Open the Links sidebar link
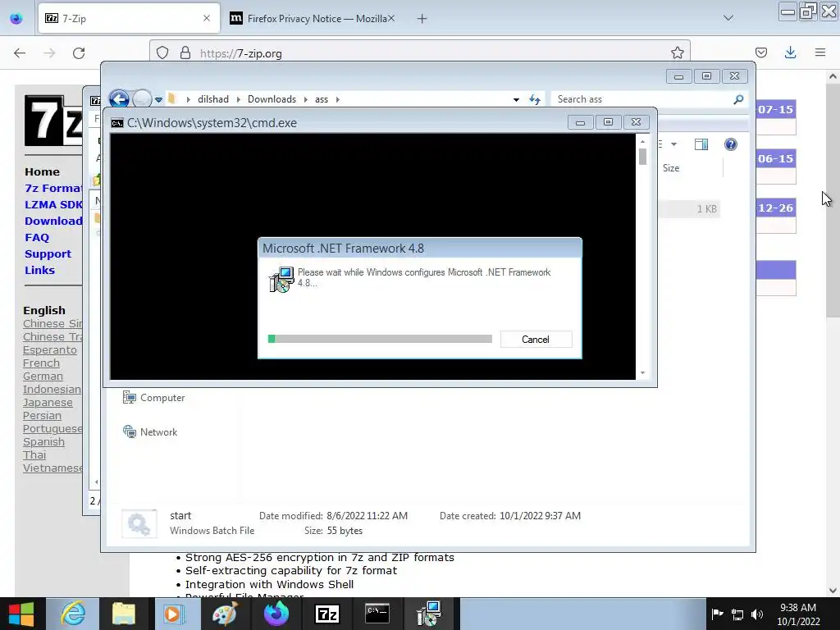 click(39, 270)
